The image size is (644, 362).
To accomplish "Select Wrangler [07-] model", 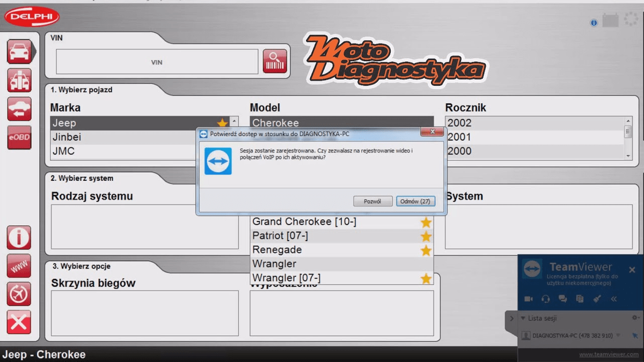I will point(342,278).
